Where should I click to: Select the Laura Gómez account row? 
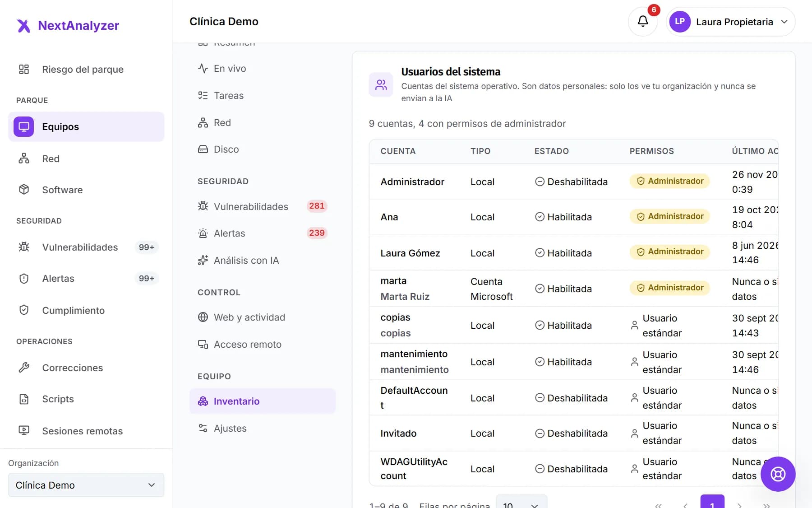click(x=574, y=253)
